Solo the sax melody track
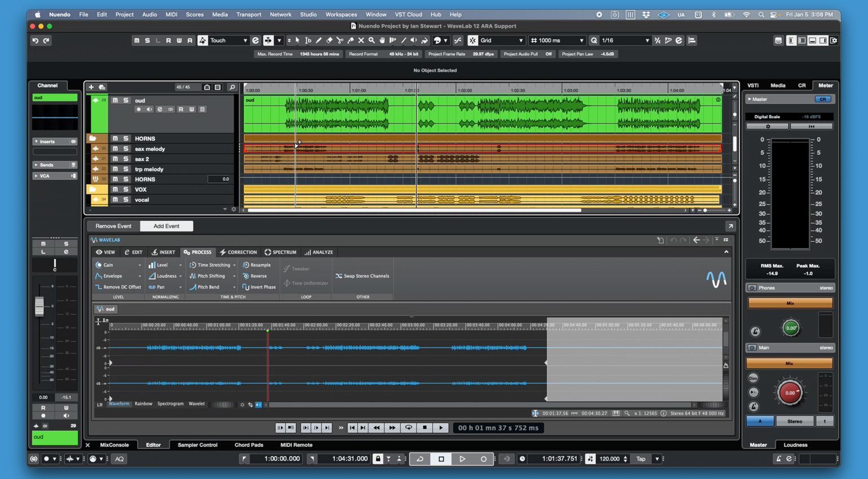The image size is (868, 479). click(x=126, y=149)
